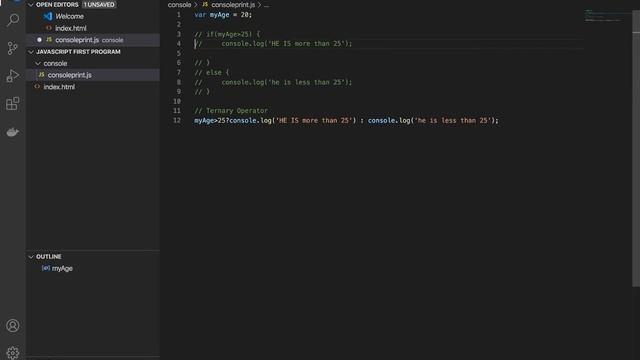Click the '// Ternary Operator' comment
This screenshot has height=360, width=640.
[231, 111]
